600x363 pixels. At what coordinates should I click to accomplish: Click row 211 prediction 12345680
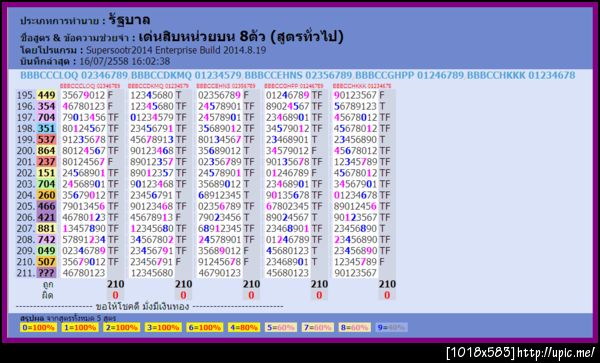152,273
